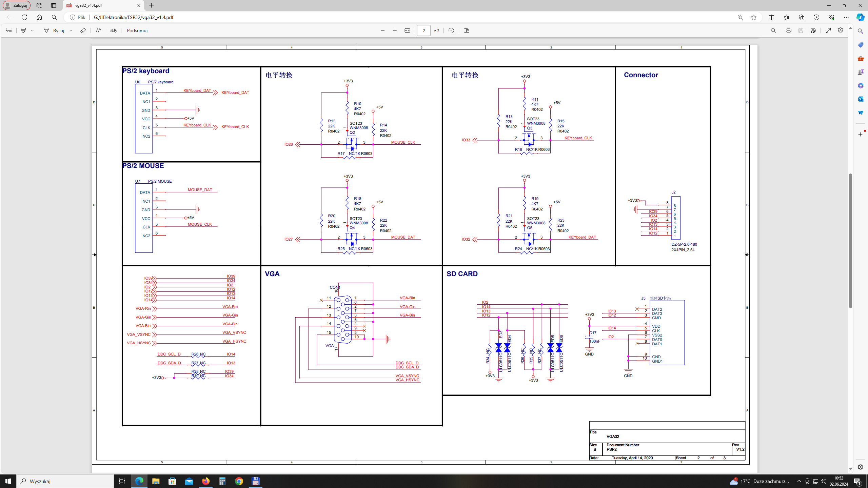Image resolution: width=868 pixels, height=488 pixels.
Task: Go to the browser home page
Action: [x=39, y=17]
